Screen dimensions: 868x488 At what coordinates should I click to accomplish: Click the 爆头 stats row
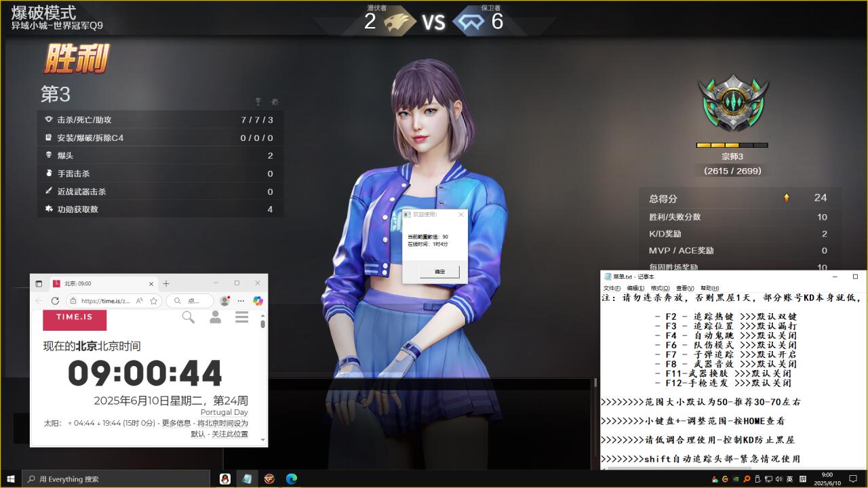tap(160, 156)
